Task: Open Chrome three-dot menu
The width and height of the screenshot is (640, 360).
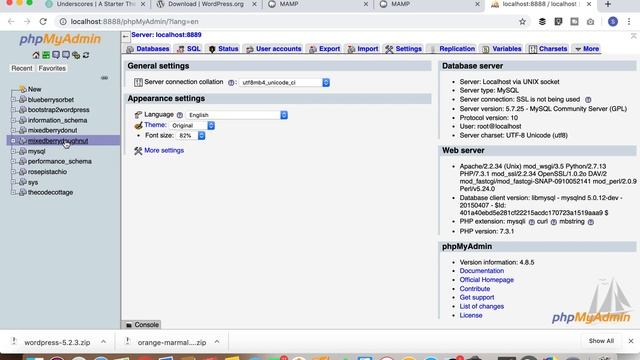Action: click(x=629, y=22)
